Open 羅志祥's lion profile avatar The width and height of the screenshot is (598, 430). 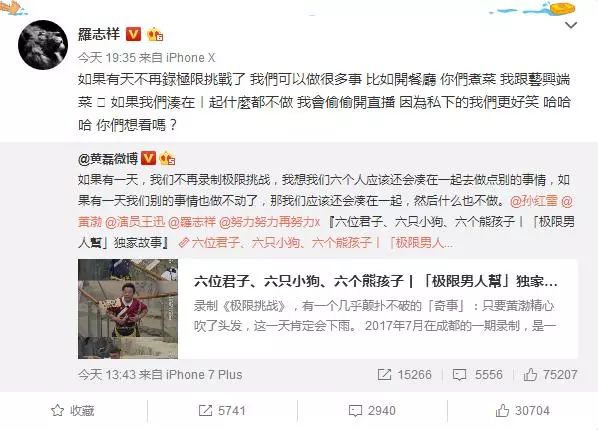pos(43,45)
